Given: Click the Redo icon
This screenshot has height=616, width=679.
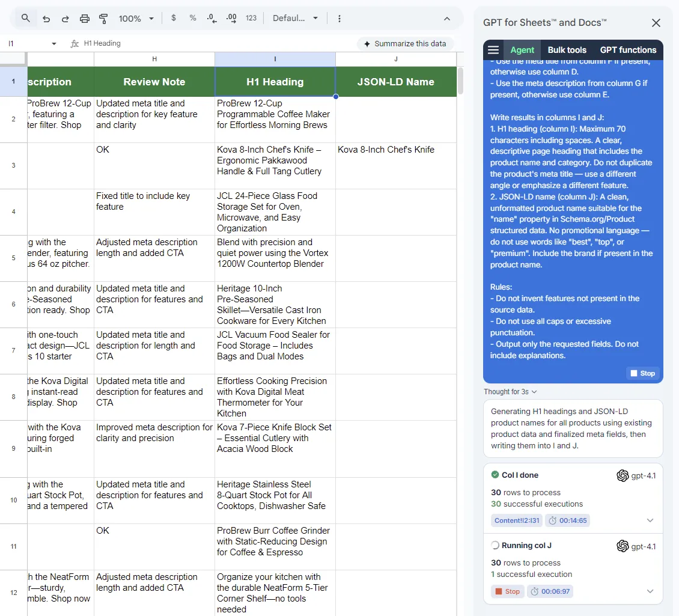Looking at the screenshot, I should click(x=65, y=19).
